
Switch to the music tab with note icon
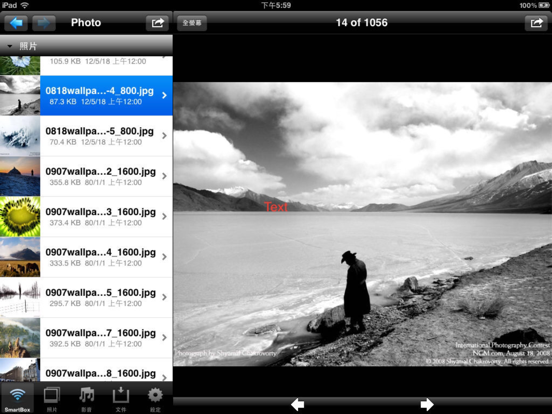coord(86,399)
